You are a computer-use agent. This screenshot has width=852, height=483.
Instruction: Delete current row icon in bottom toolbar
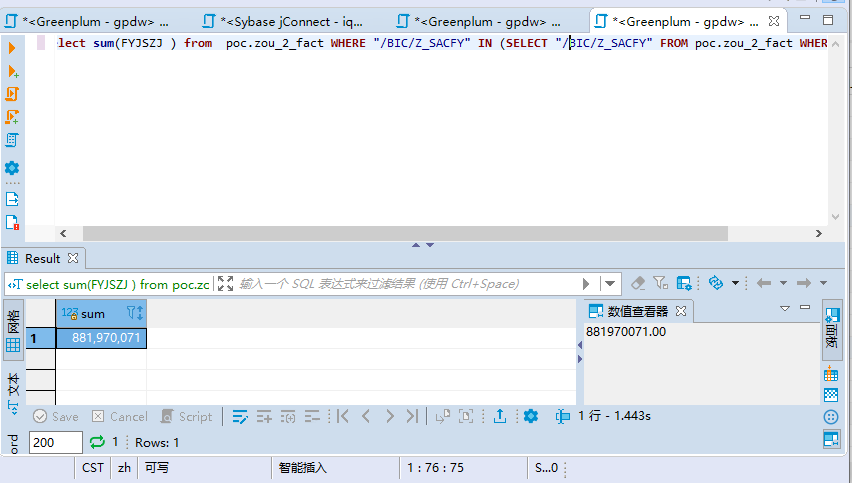(x=312, y=417)
